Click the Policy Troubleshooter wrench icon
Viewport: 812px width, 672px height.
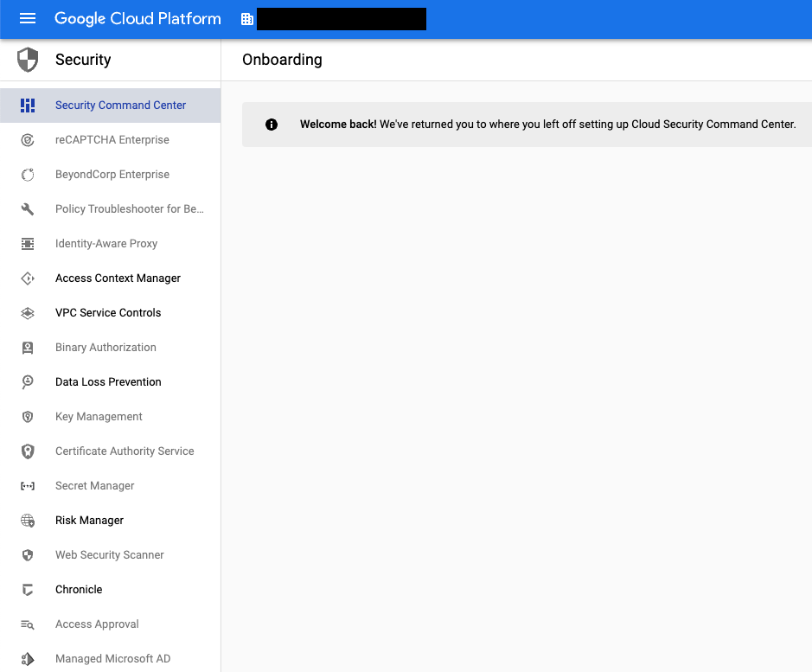(x=28, y=209)
